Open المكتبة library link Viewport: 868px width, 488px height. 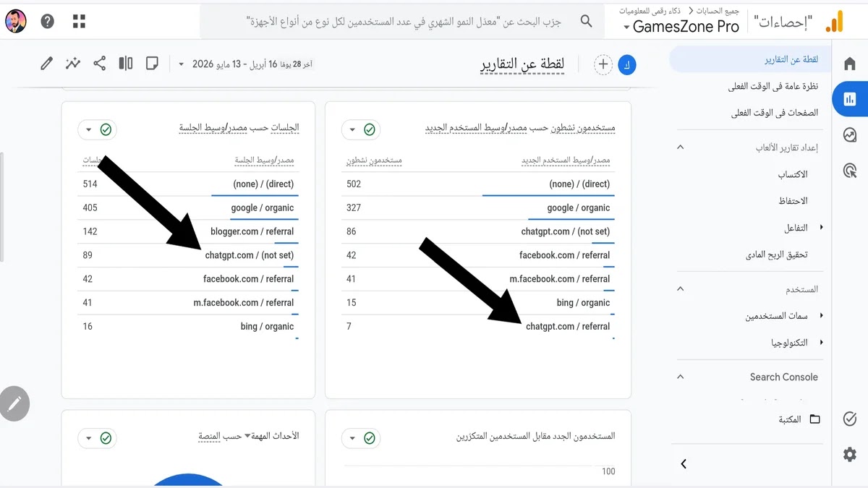(789, 419)
